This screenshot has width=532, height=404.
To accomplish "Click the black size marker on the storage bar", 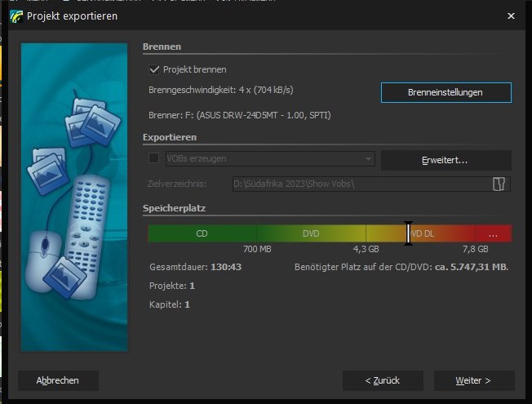I will [x=409, y=233].
